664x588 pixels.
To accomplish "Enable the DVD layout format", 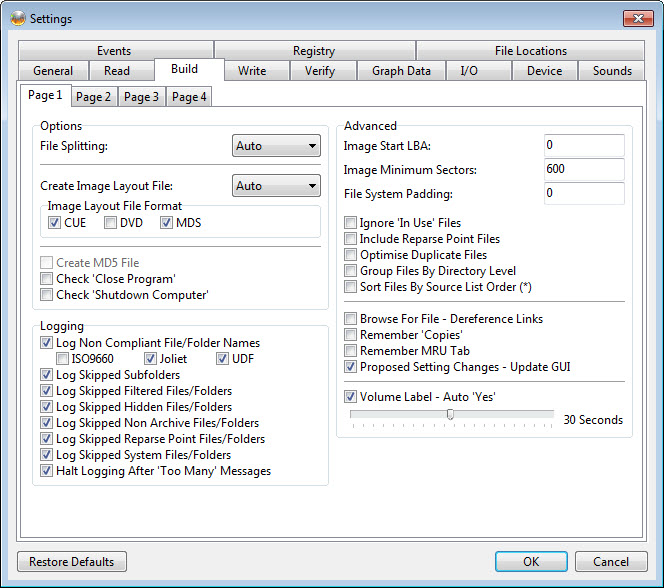I will (x=110, y=222).
